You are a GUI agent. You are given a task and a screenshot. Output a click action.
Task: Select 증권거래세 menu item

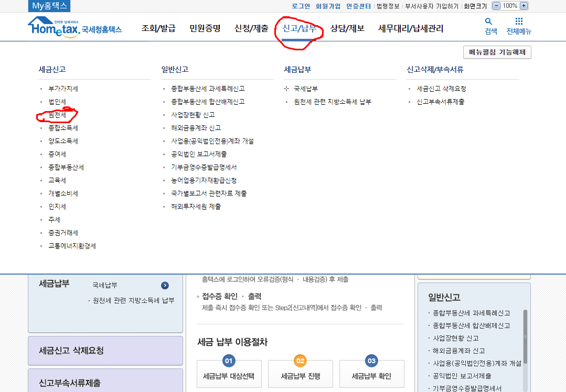click(x=63, y=233)
